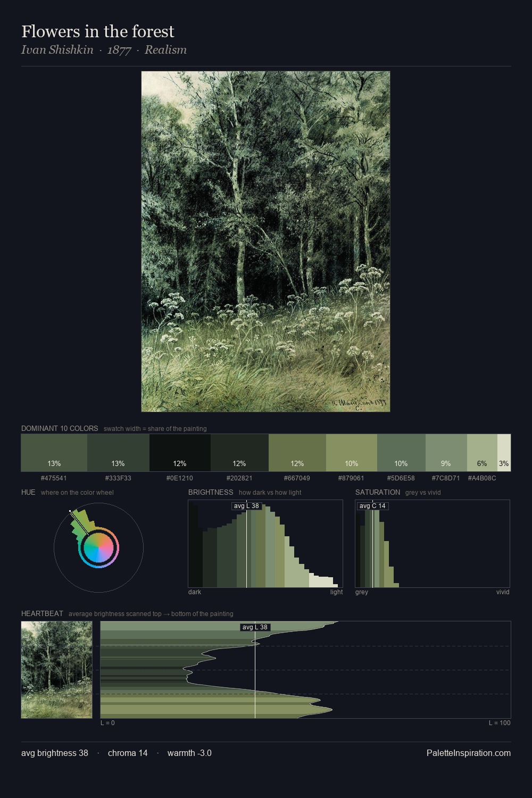Click the 'avg L 38' label in brightness
532x798 pixels.
[246, 506]
